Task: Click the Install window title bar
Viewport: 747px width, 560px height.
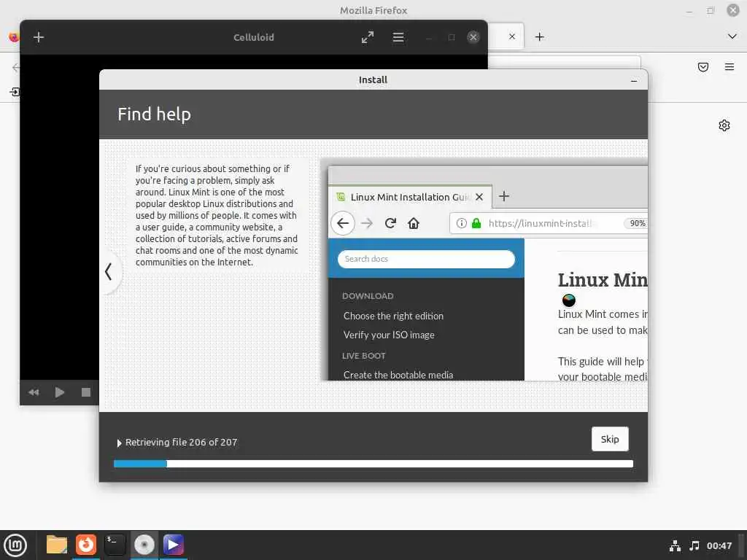Action: pos(373,79)
